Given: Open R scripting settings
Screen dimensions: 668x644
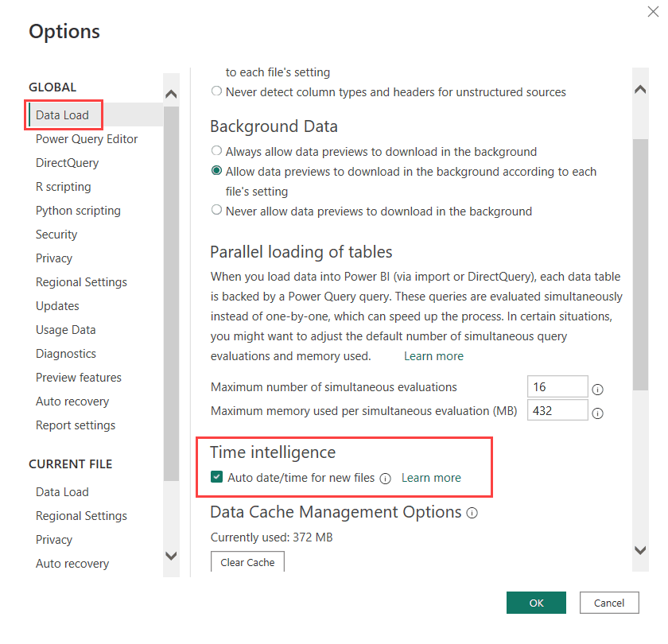Looking at the screenshot, I should (x=63, y=187).
